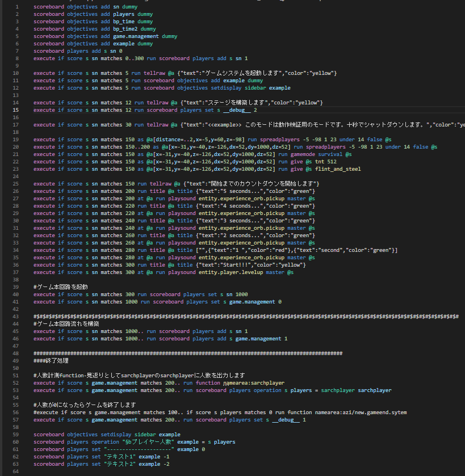
Task: Click line number 15 in the gutter
Action: 15,110
